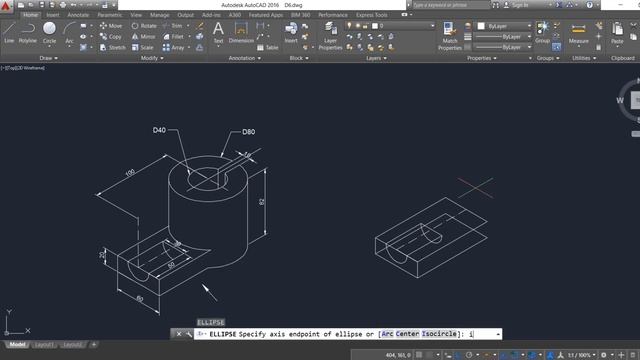Click the layer 0 color swatch
The height and width of the screenshot is (360, 640).
[375, 26]
